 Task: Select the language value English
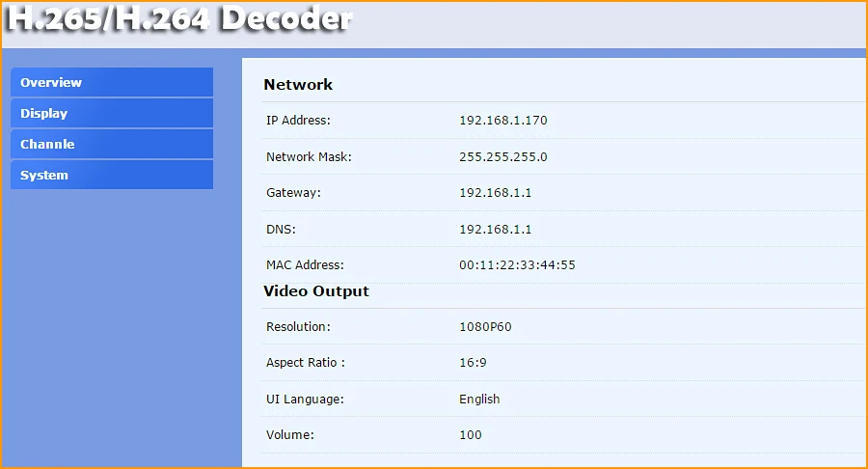point(479,400)
